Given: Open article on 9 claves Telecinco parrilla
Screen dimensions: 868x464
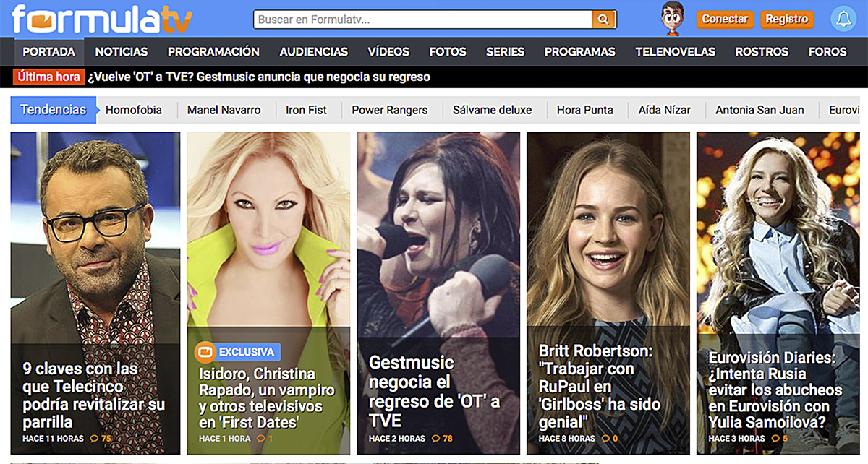Looking at the screenshot, I should click(93, 395).
